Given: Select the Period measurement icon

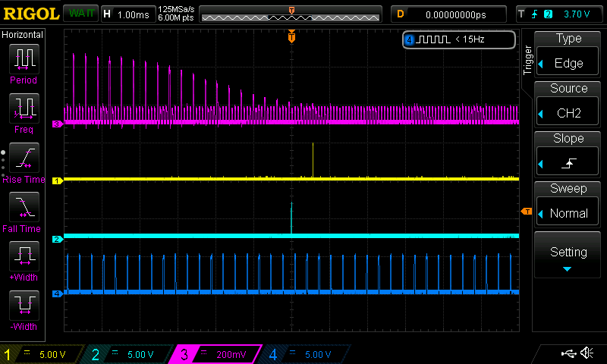Looking at the screenshot, I should [x=23, y=59].
